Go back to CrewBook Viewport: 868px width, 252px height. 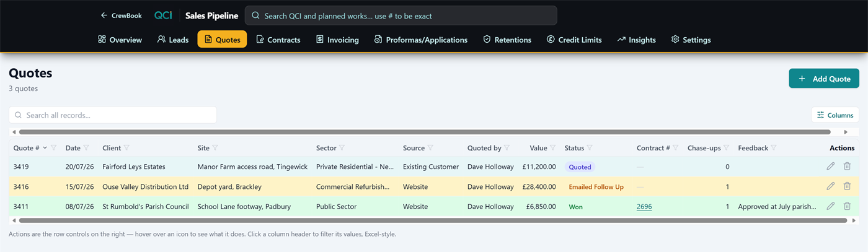tap(121, 15)
